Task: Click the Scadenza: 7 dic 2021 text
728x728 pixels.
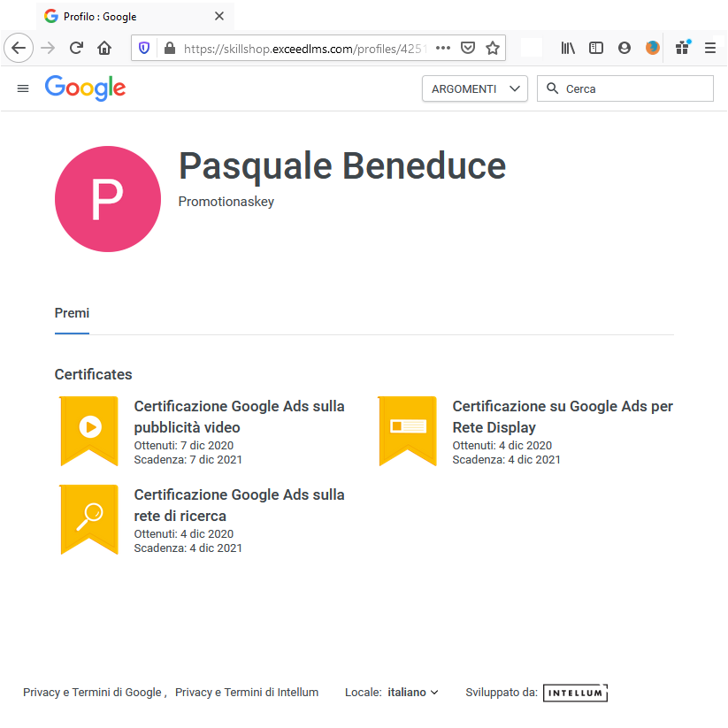Action: (x=188, y=460)
